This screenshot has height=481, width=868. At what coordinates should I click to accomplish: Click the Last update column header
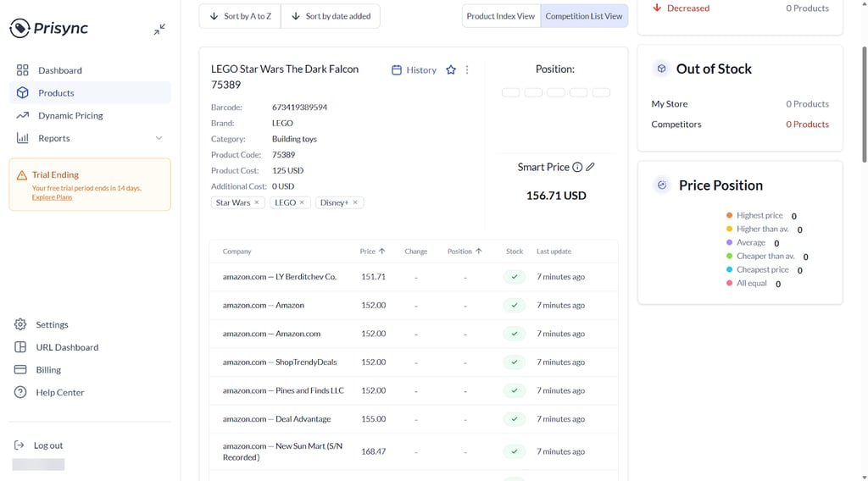554,251
